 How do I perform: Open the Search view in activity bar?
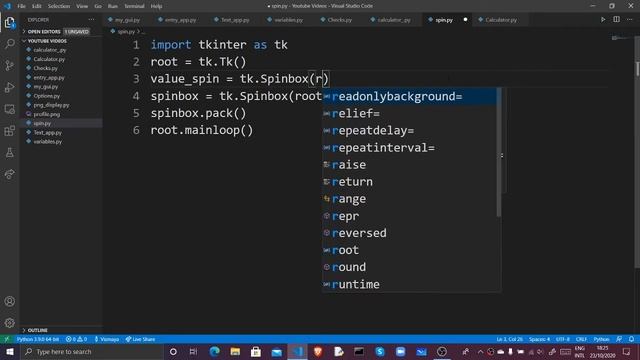(x=10, y=44)
